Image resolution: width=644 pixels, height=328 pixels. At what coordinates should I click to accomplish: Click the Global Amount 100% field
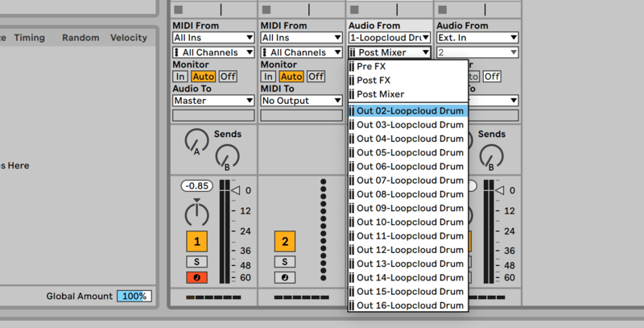[133, 296]
